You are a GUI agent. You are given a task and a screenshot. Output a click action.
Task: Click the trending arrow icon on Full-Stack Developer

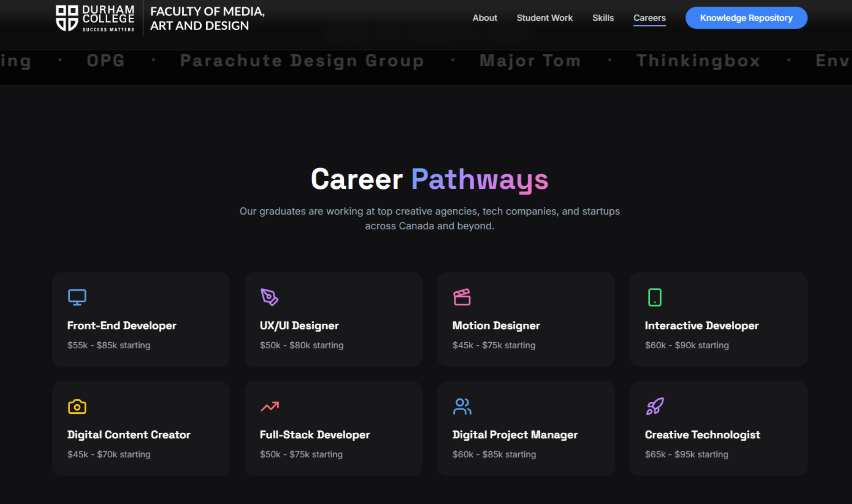tap(269, 406)
